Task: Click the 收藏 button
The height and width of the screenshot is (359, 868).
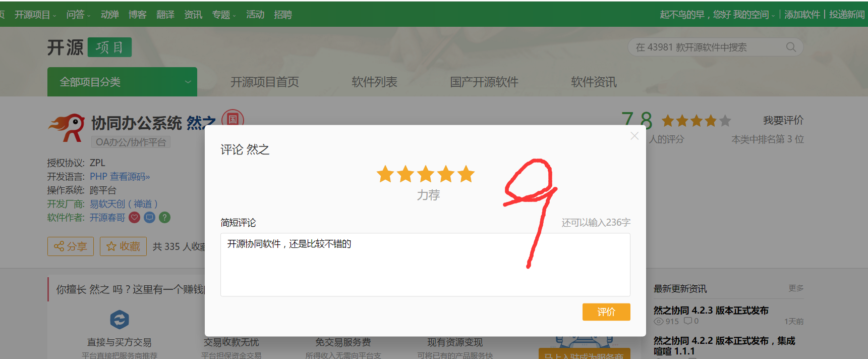Action: pyautogui.click(x=123, y=246)
